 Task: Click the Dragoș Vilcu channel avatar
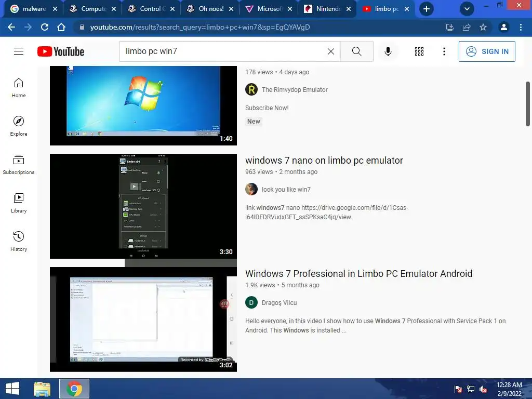[x=251, y=302]
